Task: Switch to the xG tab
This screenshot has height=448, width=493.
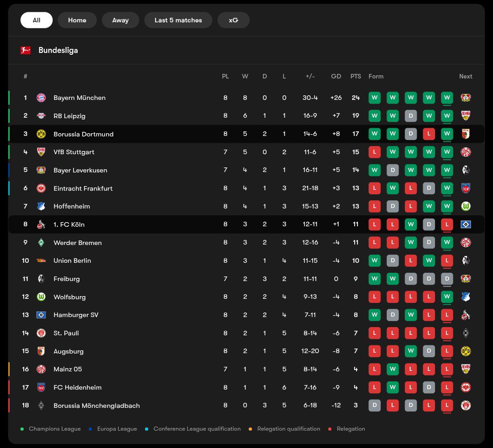Action: pos(233,20)
